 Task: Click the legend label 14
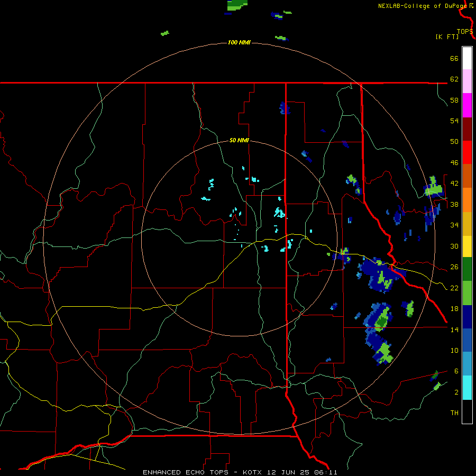coord(454,329)
